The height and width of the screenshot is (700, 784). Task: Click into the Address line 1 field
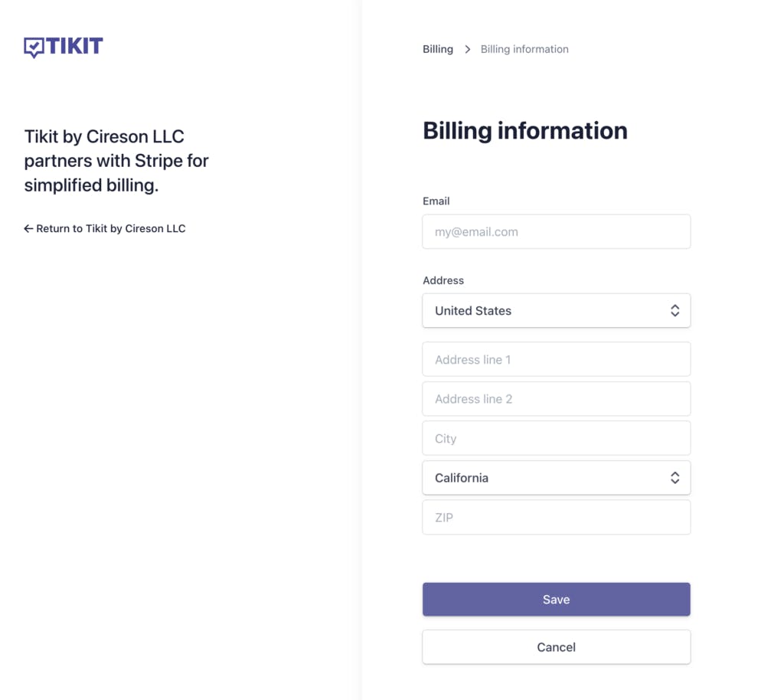coord(556,359)
